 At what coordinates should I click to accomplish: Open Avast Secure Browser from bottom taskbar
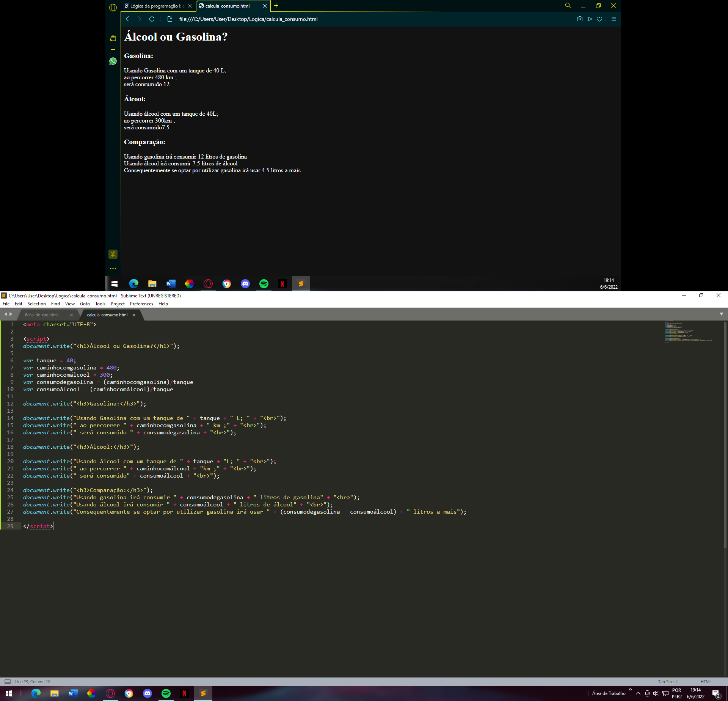click(x=129, y=693)
